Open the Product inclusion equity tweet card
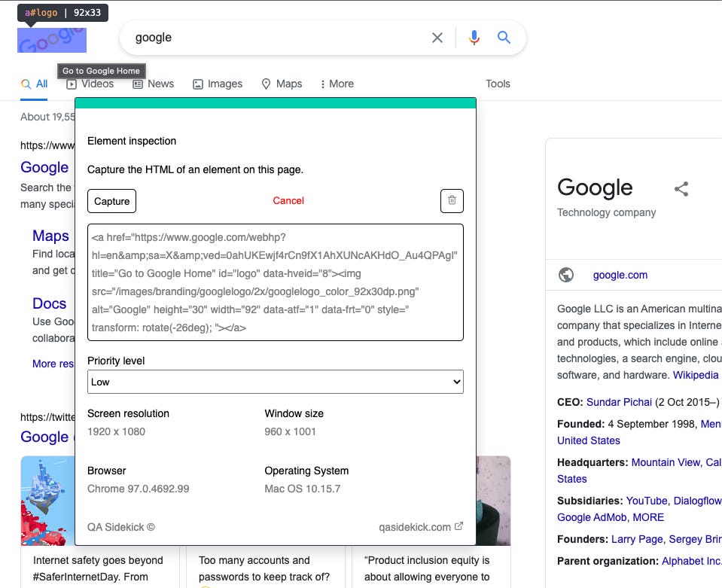Screen dimensions: 722x588 point(431,568)
